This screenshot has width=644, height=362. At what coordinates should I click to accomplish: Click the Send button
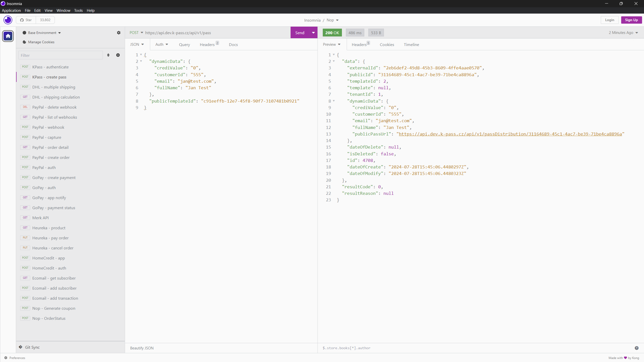300,33
